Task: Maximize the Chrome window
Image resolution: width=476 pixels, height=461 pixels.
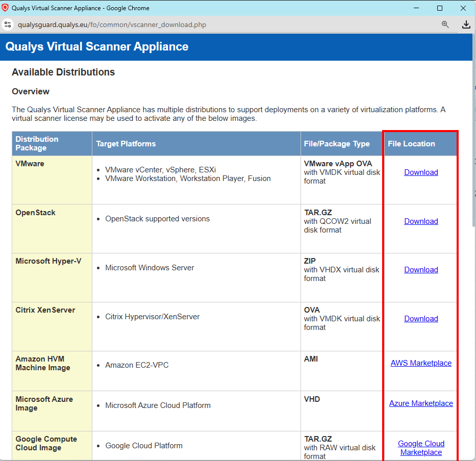Action: click(440, 8)
